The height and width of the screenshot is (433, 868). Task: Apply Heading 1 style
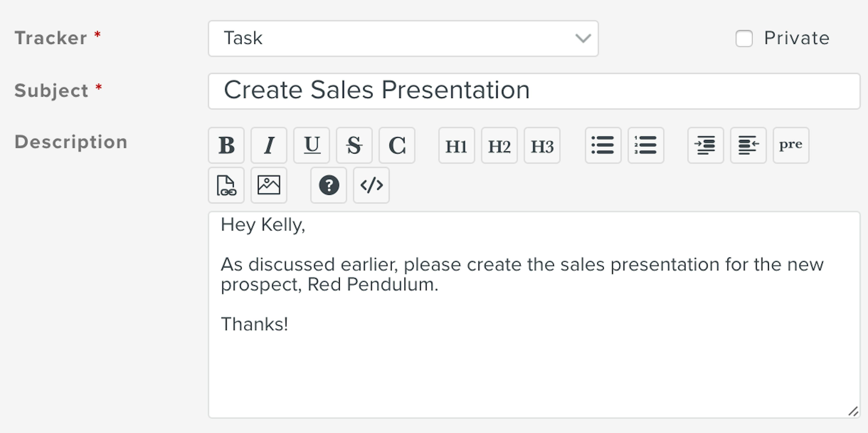456,145
